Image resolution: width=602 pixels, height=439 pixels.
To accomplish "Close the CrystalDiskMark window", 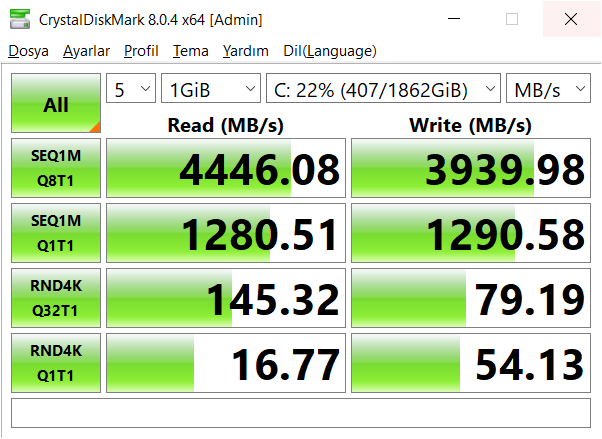I will (x=571, y=19).
